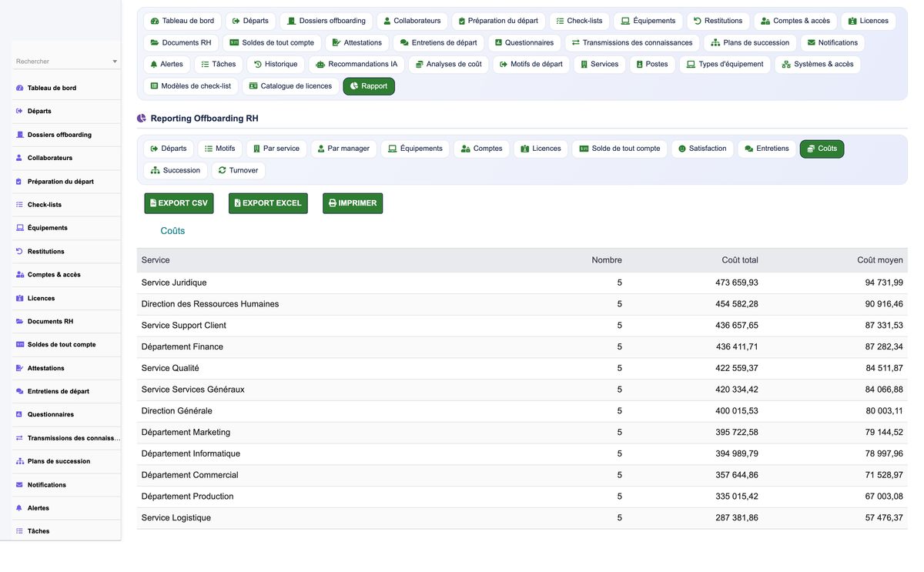Click the file icon on Export CSV button
The width and height of the screenshot is (924, 572).
point(153,203)
